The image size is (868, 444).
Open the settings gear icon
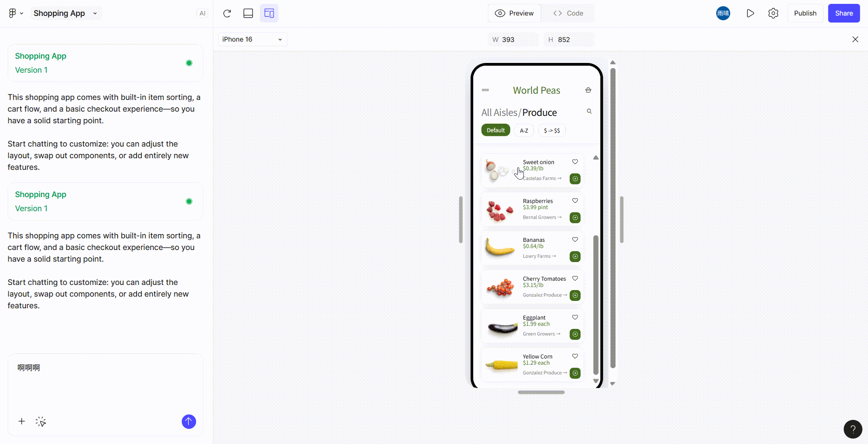pyautogui.click(x=773, y=13)
